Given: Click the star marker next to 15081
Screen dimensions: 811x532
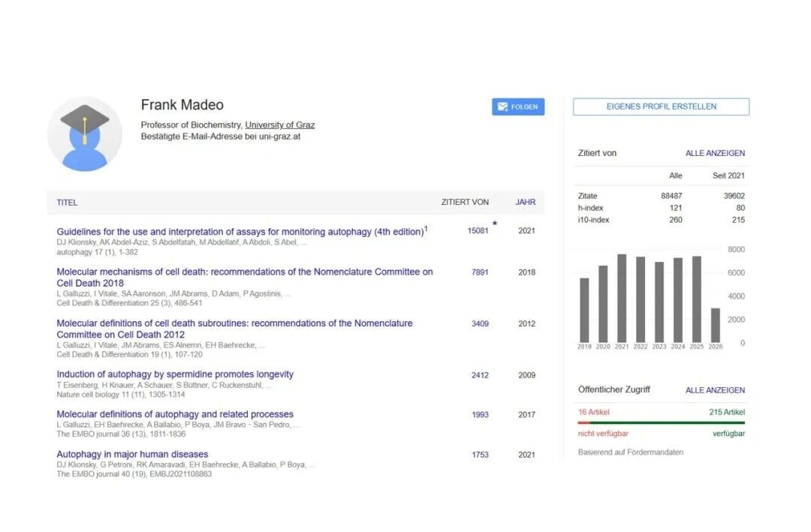Looking at the screenshot, I should click(x=495, y=224).
